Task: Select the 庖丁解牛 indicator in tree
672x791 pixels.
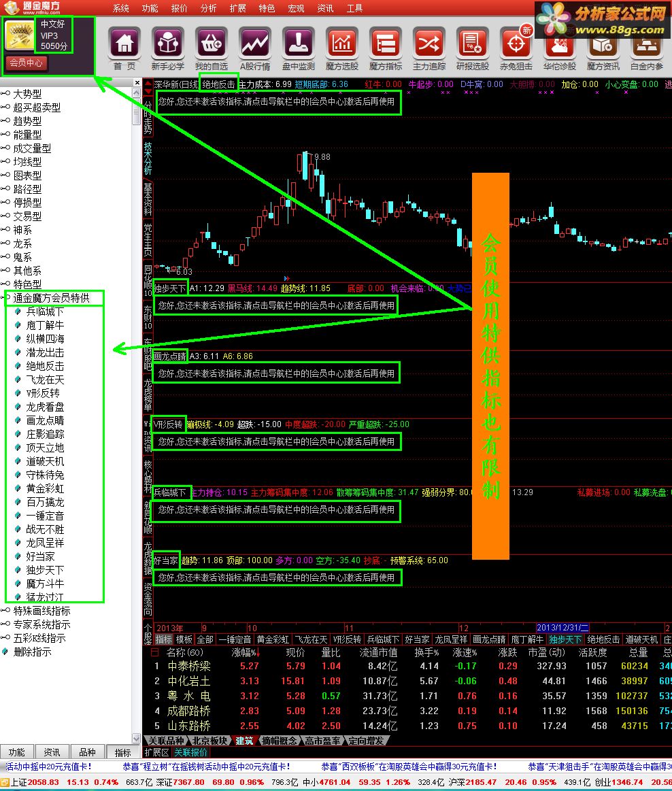Action: (x=45, y=325)
